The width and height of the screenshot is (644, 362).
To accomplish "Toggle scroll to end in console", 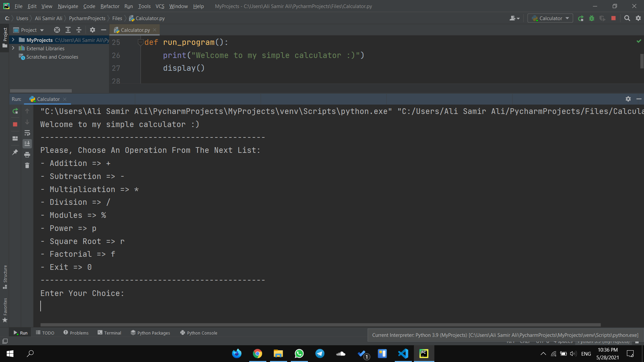I will tap(27, 143).
